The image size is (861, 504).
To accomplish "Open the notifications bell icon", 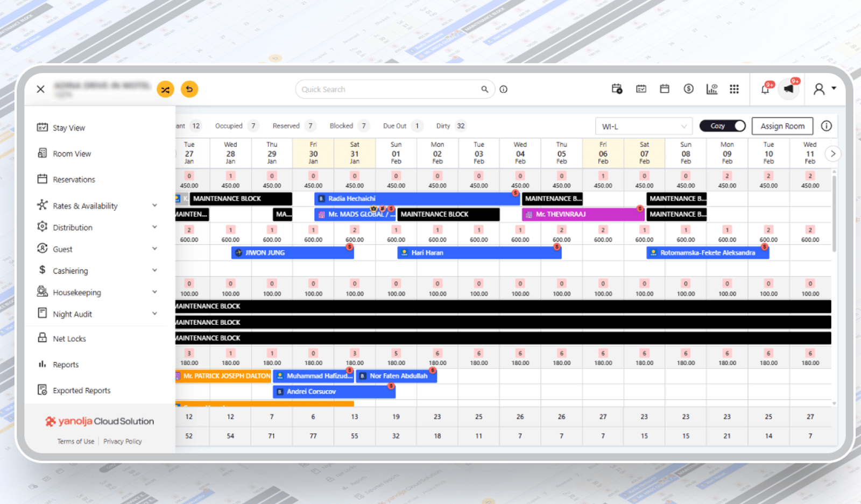I will point(765,89).
